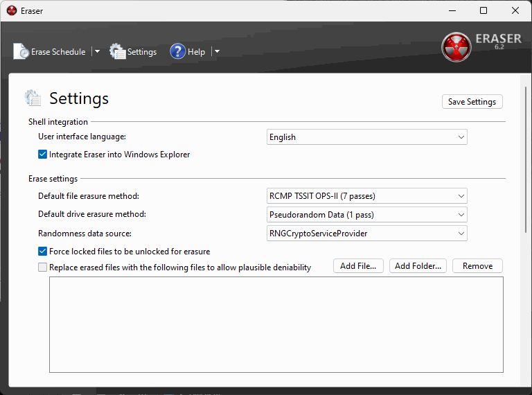Click the Settings gear icon in toolbar
Screen dimensions: 532x395
click(118, 51)
